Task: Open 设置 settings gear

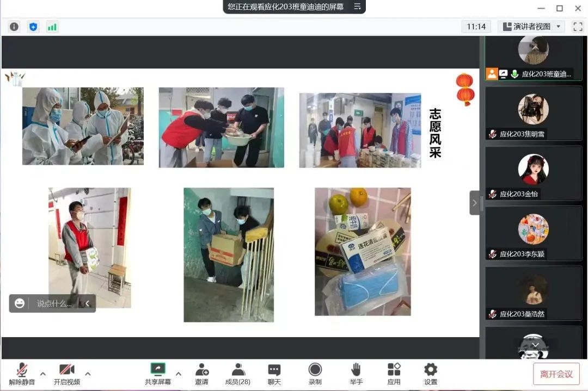Action: [x=431, y=374]
